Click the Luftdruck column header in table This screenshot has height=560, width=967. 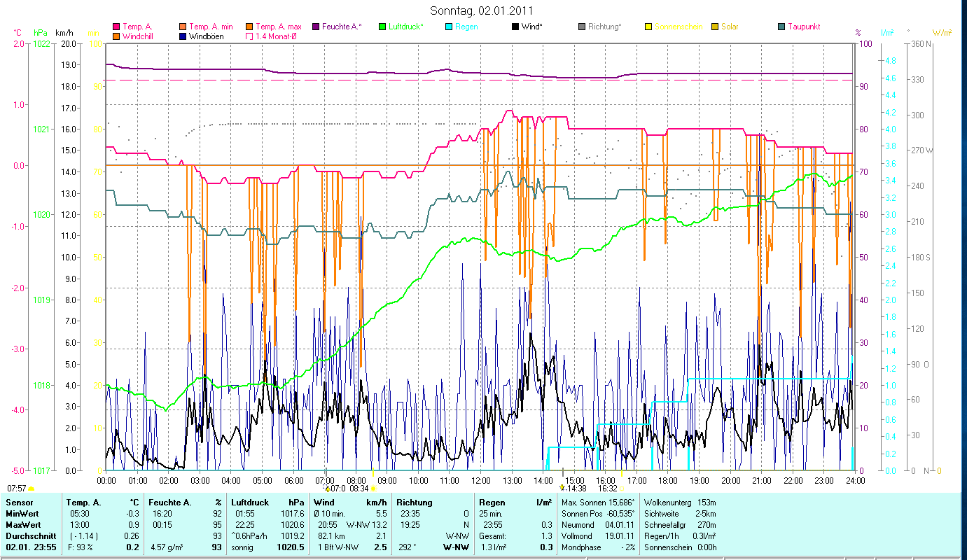(251, 503)
